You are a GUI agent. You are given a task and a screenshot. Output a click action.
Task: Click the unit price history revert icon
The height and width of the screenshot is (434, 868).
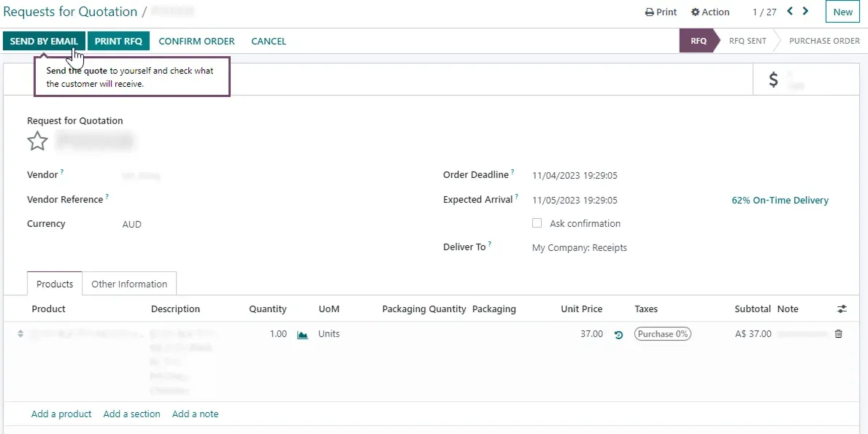coord(618,334)
